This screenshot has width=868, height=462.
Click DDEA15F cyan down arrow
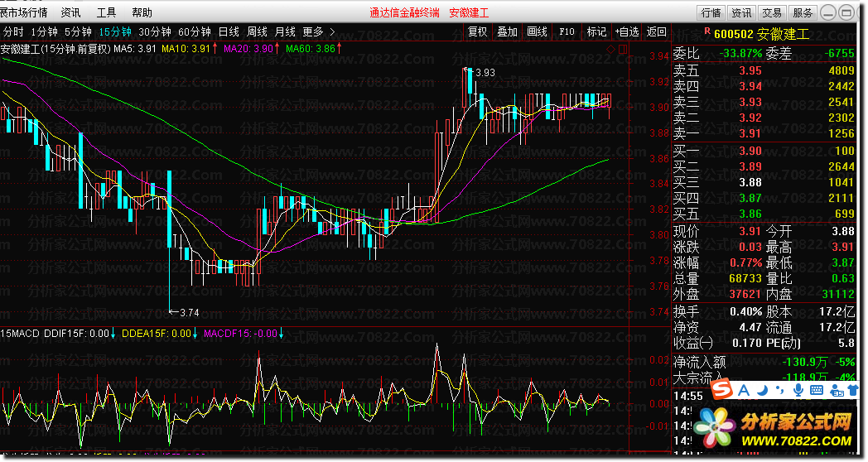(x=195, y=333)
